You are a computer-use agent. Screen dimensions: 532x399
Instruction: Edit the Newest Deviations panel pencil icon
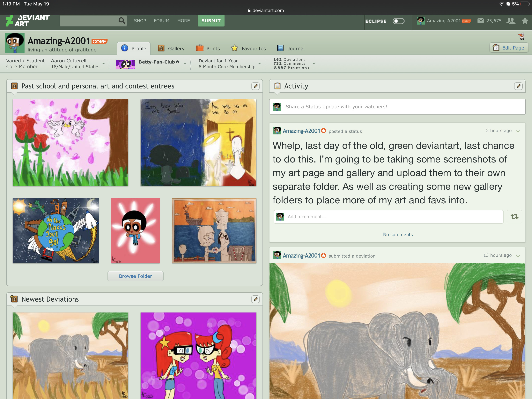pos(256,299)
